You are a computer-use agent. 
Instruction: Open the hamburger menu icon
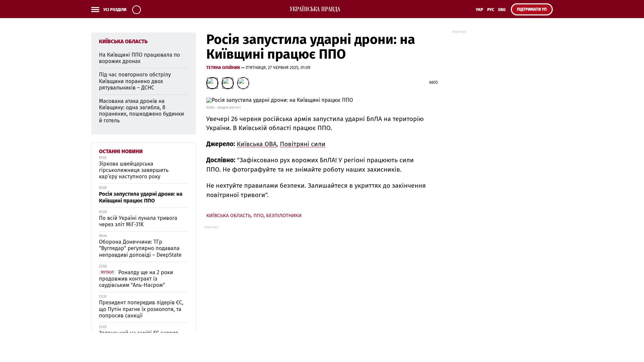pyautogui.click(x=95, y=10)
